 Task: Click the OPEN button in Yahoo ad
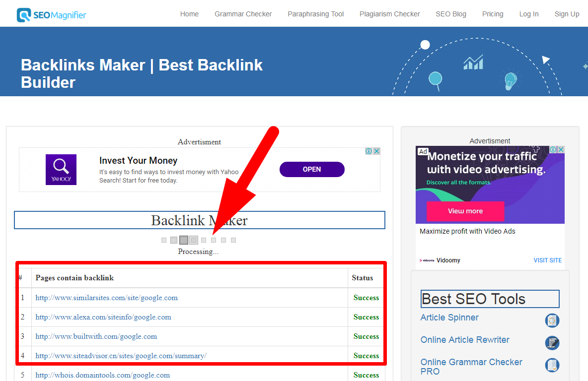(312, 169)
